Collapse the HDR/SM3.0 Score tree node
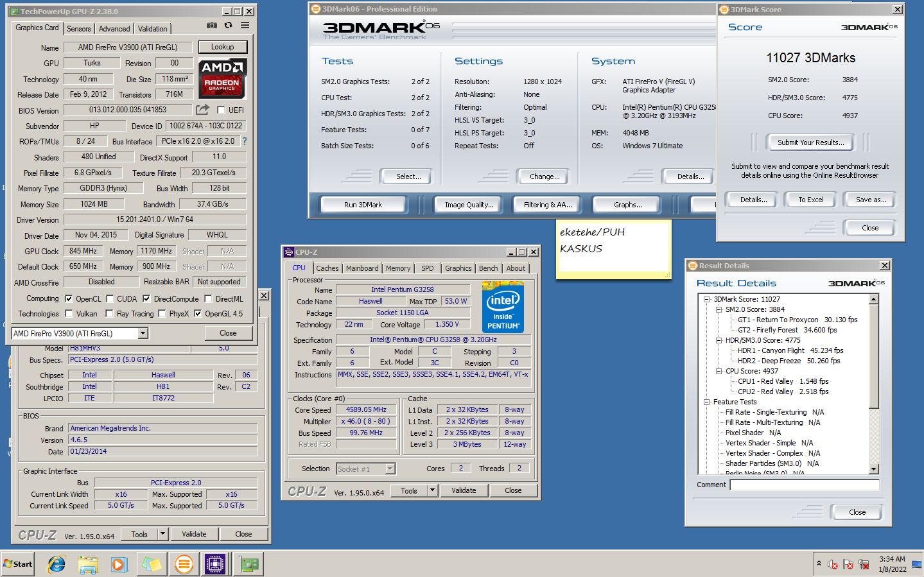The width and height of the screenshot is (924, 577). click(x=719, y=340)
